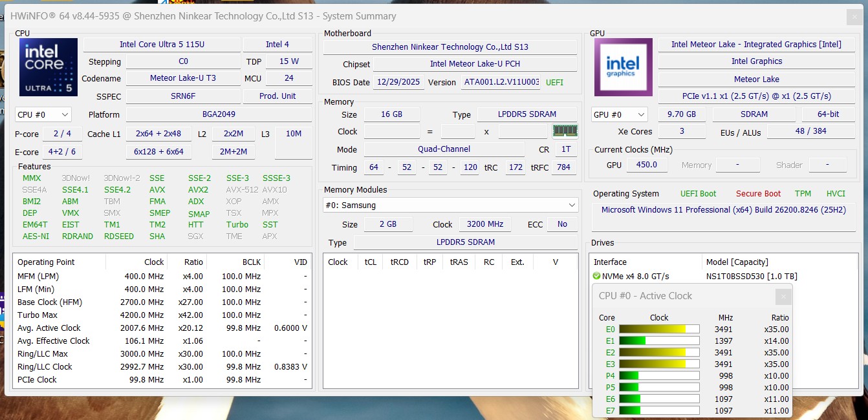Screen dimensions: 868x420
Task: Select the 'Base Clock (HFM)' row
Action: coord(162,302)
